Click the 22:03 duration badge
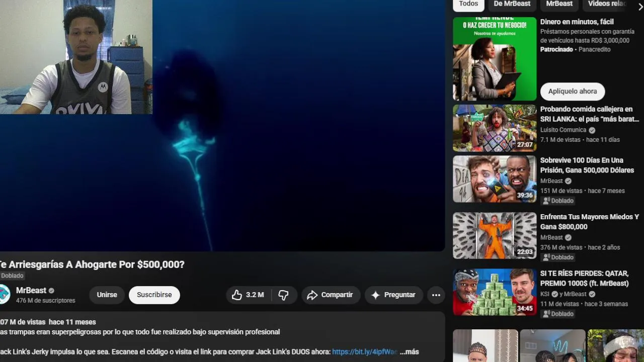The width and height of the screenshot is (644, 362). click(525, 252)
